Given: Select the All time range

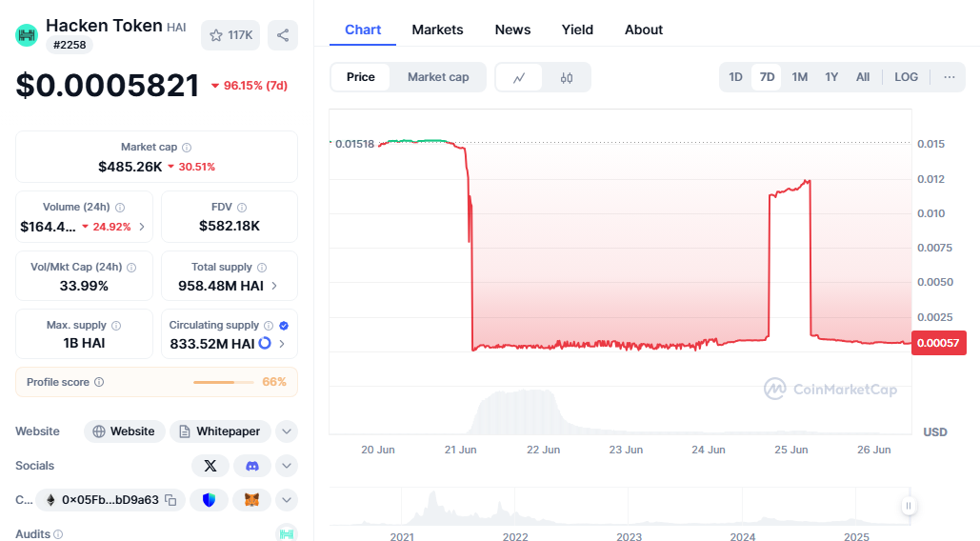Looking at the screenshot, I should click(x=863, y=77).
